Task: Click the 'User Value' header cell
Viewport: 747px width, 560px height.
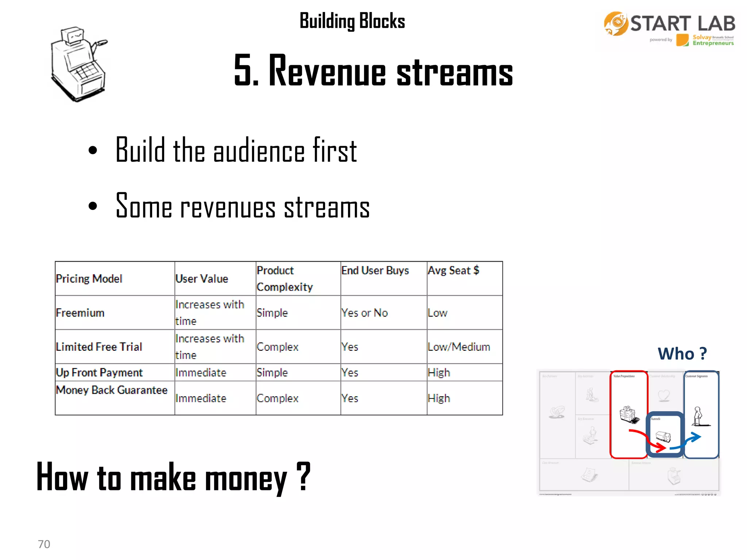Action: pos(215,279)
